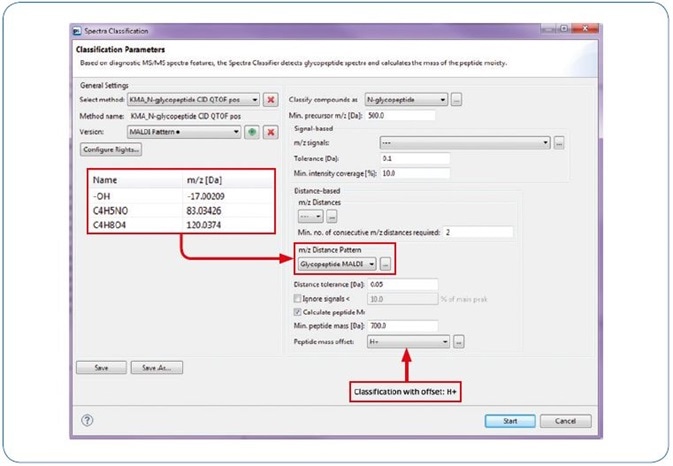Click ellipsis button beside m/z signals dropdown
The width and height of the screenshot is (673, 466).
pos(561,143)
